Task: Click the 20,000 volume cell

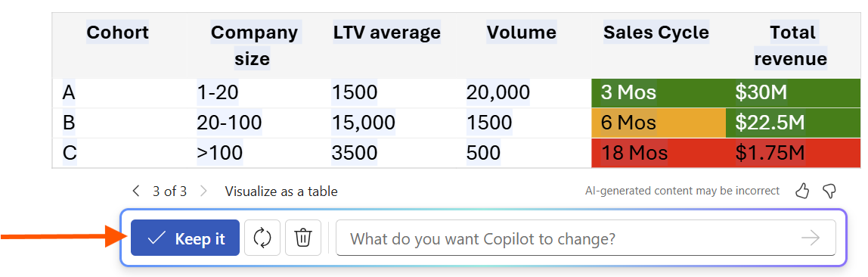Action: point(498,92)
